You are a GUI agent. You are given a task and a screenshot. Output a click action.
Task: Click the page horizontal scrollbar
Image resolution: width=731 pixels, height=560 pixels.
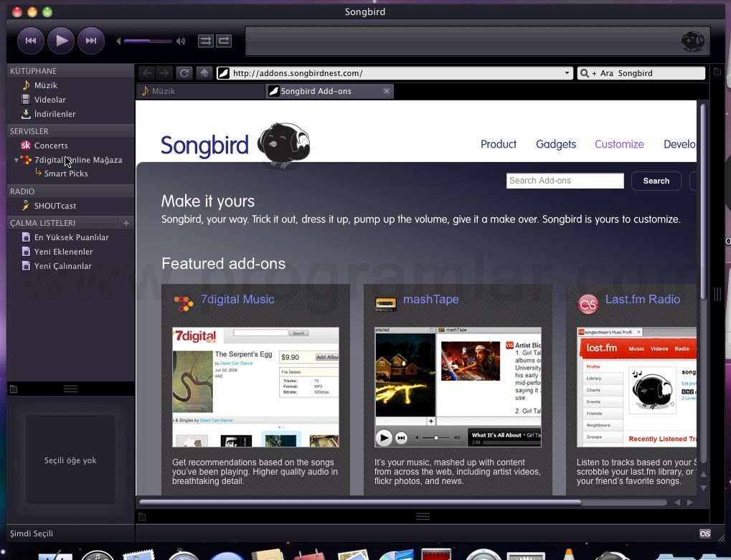pos(360,502)
